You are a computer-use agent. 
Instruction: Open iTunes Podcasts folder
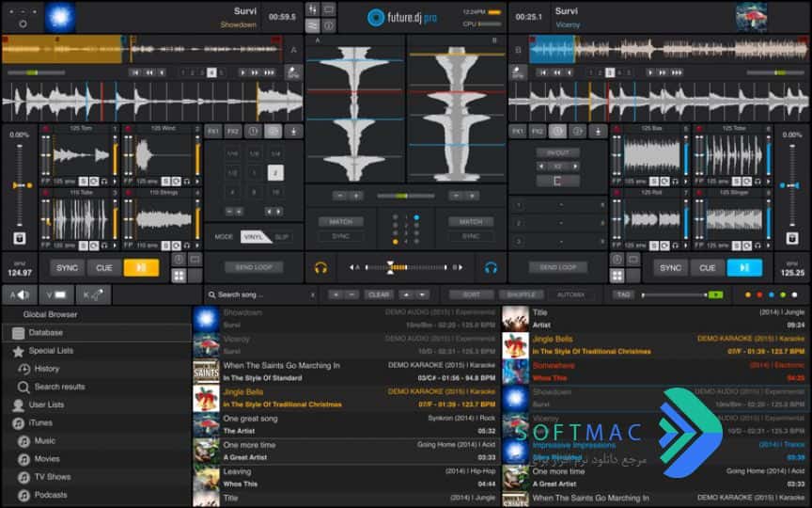pyautogui.click(x=50, y=495)
